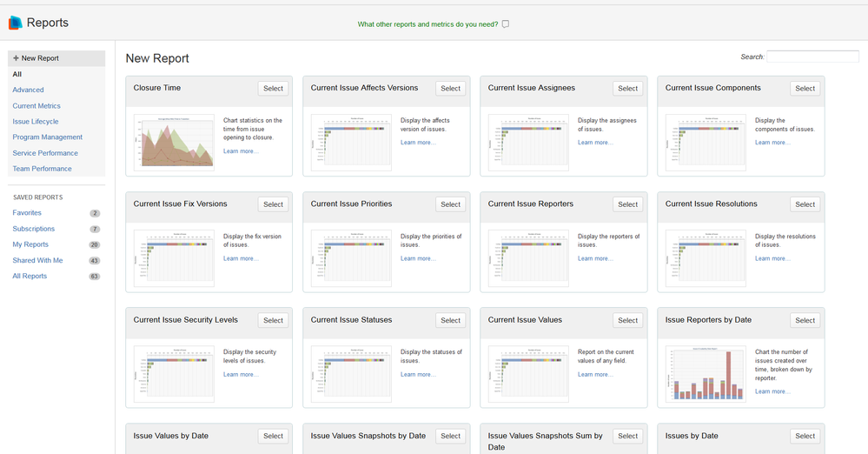Click the 'What other reports and metrics' link
868x454 pixels.
click(427, 24)
